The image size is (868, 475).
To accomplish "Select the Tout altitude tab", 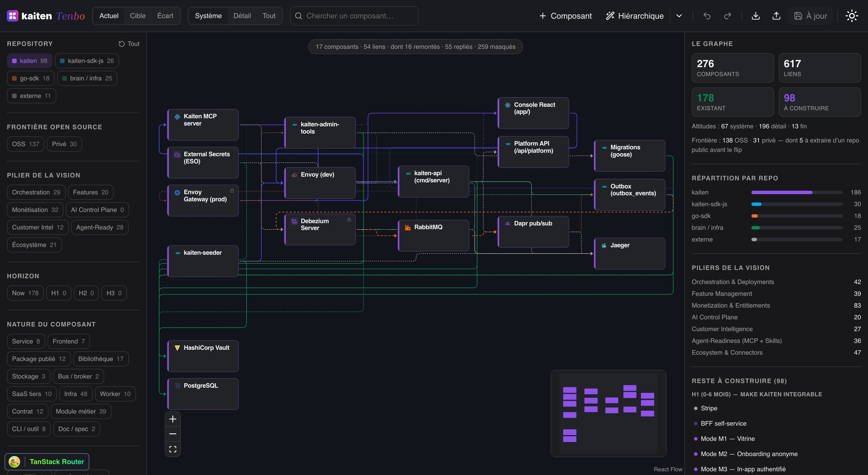I will pyautogui.click(x=269, y=16).
